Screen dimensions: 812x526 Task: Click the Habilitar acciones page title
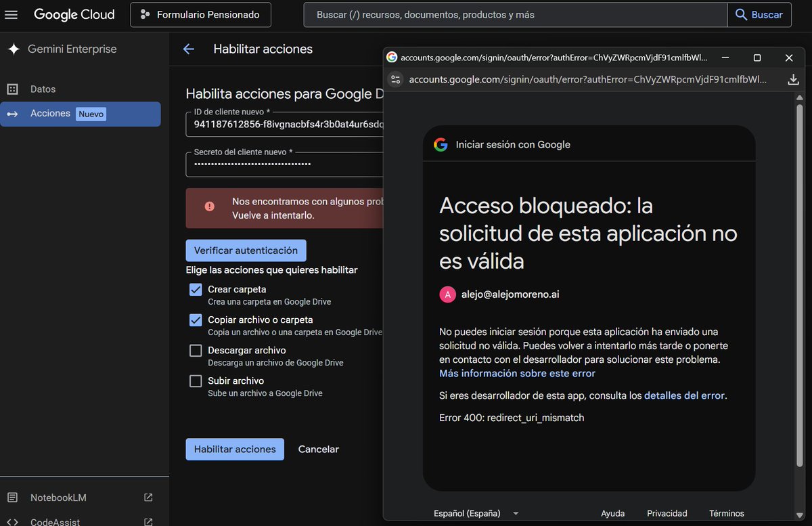point(263,49)
